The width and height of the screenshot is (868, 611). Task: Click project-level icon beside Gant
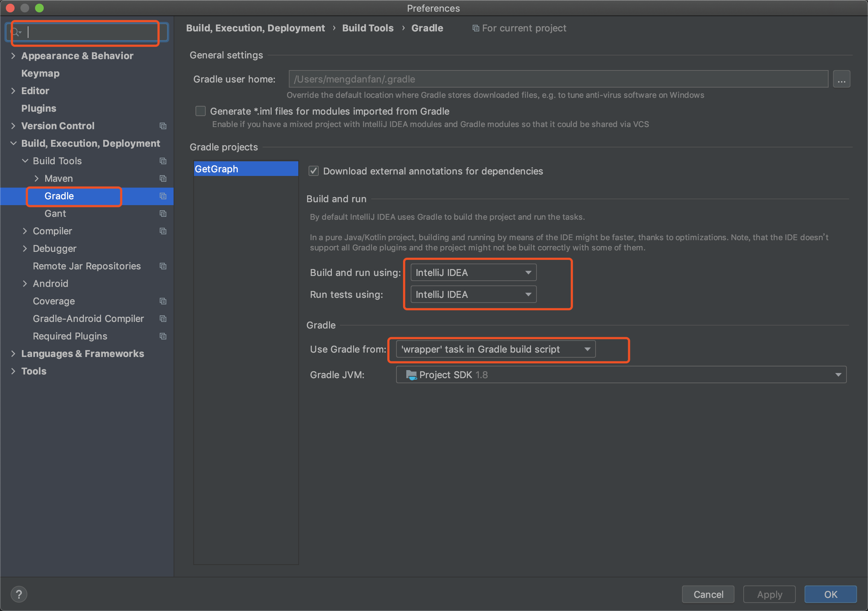click(163, 214)
